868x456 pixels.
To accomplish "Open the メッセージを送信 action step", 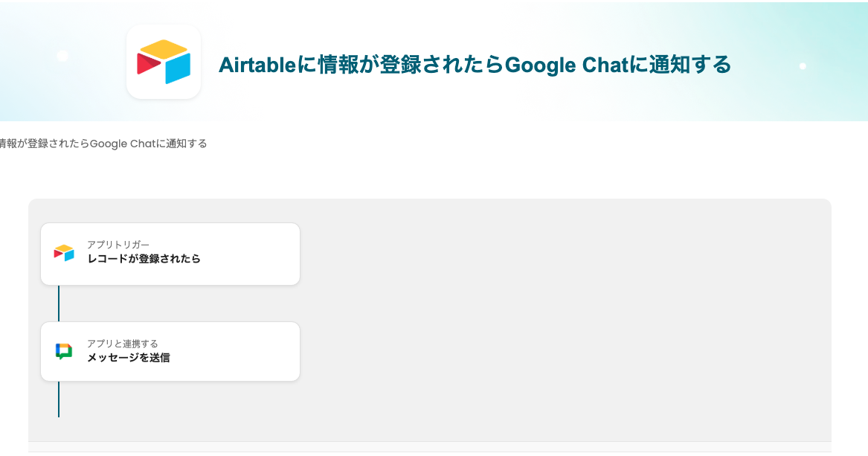I will tap(128, 358).
